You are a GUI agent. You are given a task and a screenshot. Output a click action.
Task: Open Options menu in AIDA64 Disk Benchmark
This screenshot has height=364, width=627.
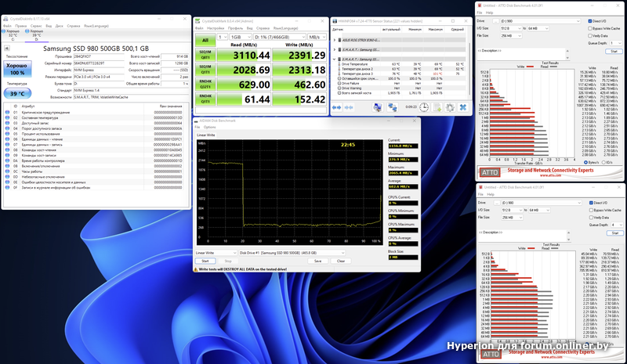click(x=210, y=126)
